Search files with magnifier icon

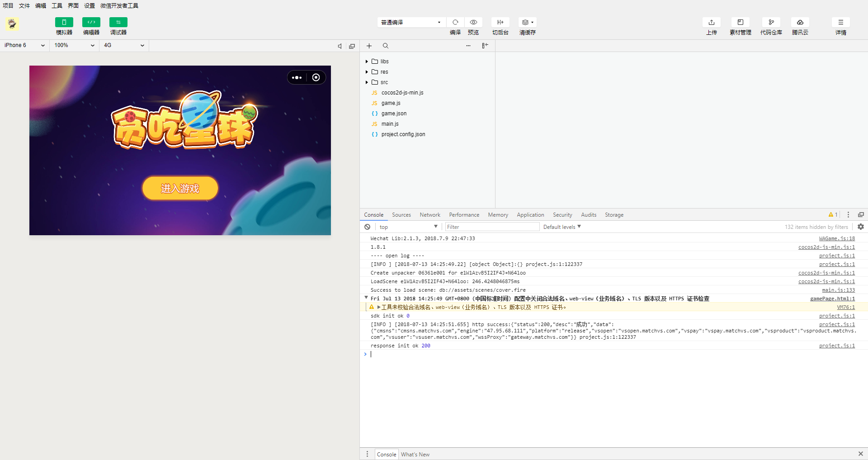click(x=386, y=46)
